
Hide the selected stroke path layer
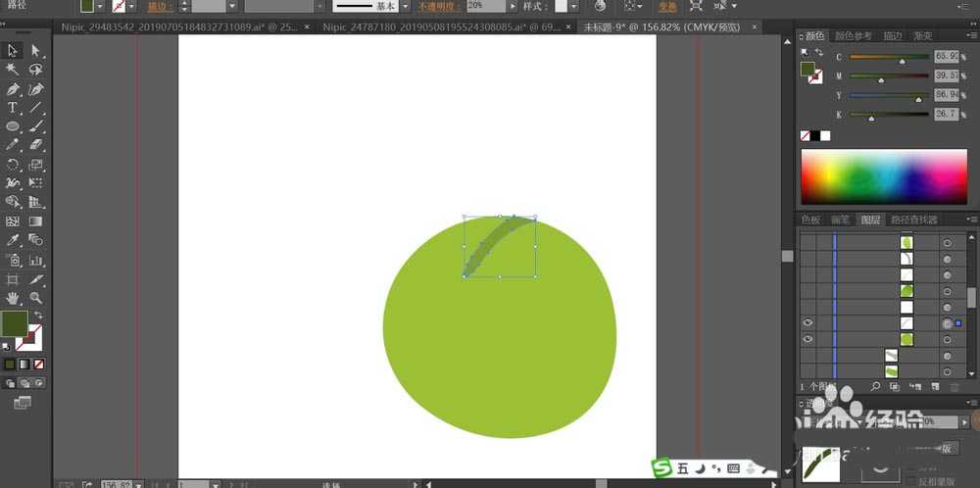point(808,322)
